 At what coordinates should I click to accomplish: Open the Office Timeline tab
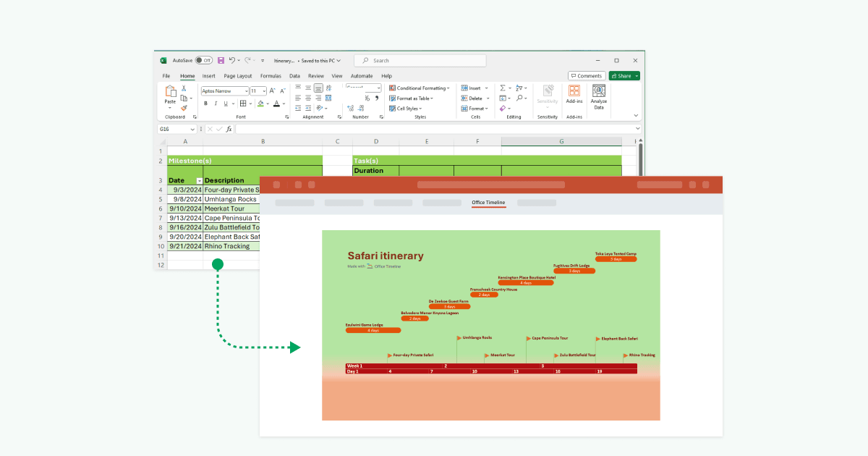click(488, 203)
